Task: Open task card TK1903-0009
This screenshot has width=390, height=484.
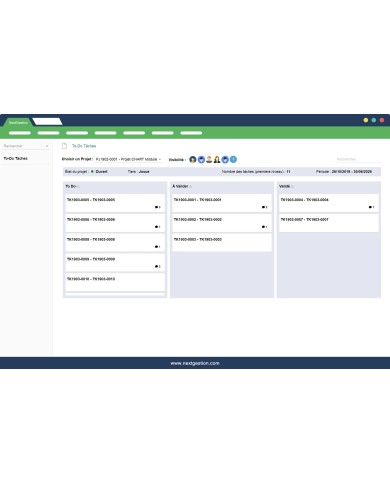Action: tap(115, 262)
